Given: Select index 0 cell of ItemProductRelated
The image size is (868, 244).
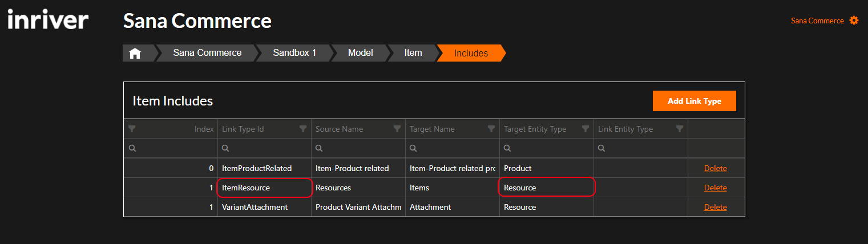Looking at the screenshot, I should pyautogui.click(x=171, y=168).
